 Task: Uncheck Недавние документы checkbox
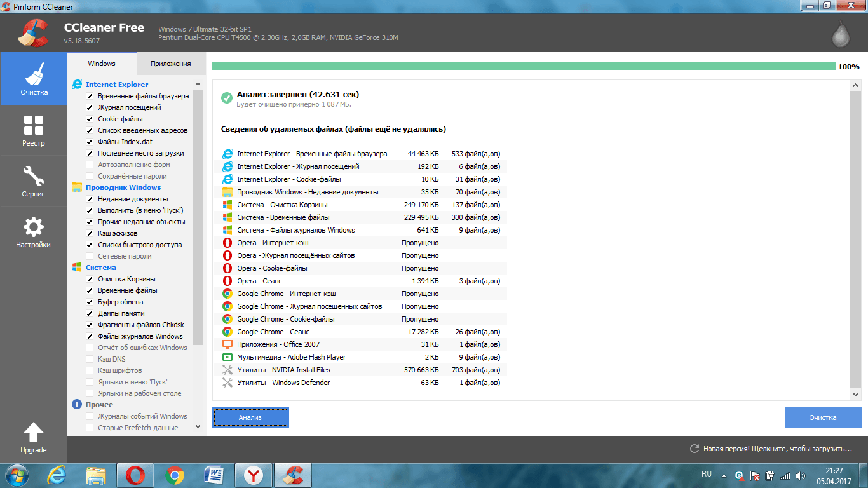pos(90,199)
